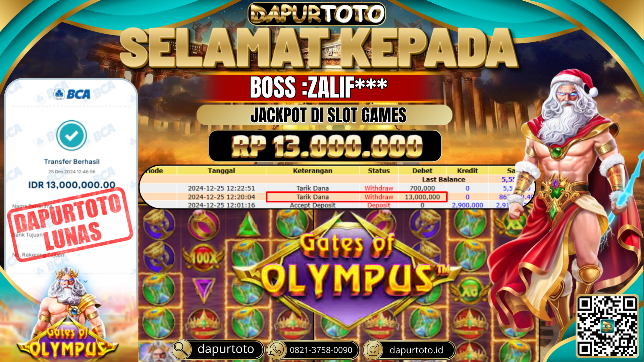The image size is (644, 362).
Task: Click the 2,900,000 kredit value
Action: (467, 205)
